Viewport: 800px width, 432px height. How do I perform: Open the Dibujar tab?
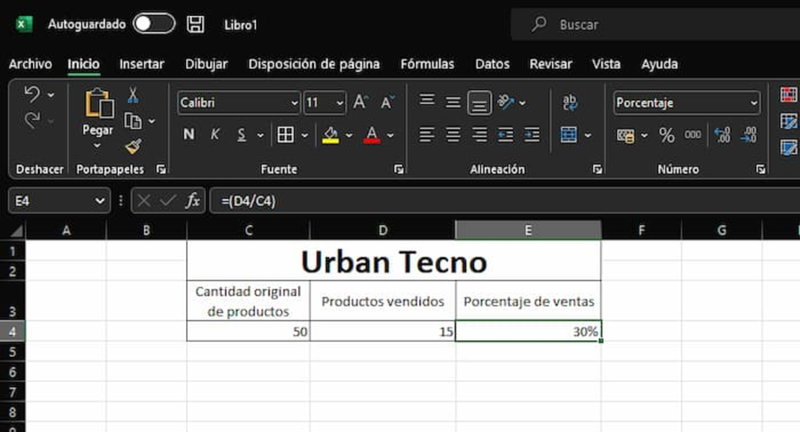click(x=206, y=64)
